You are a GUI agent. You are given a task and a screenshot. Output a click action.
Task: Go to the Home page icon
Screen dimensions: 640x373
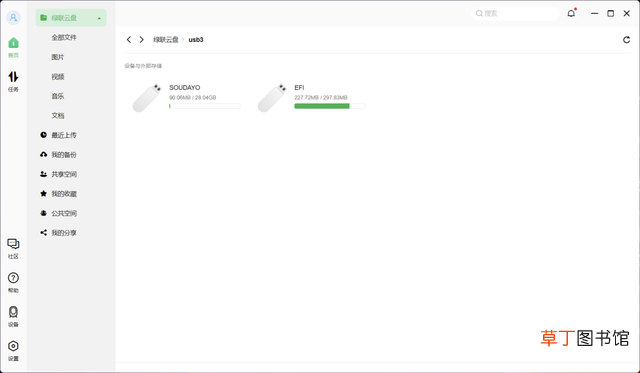[x=13, y=43]
